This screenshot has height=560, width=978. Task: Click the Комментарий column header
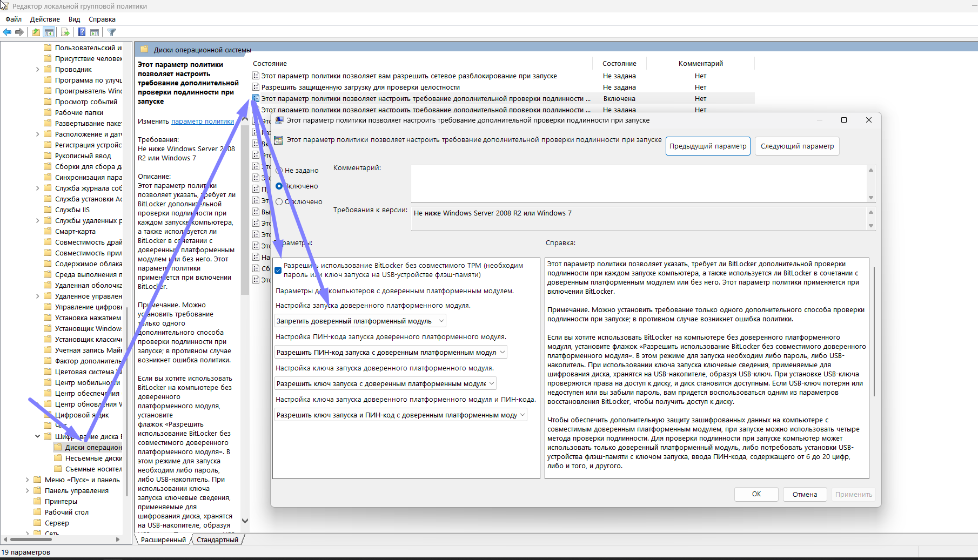coord(700,64)
